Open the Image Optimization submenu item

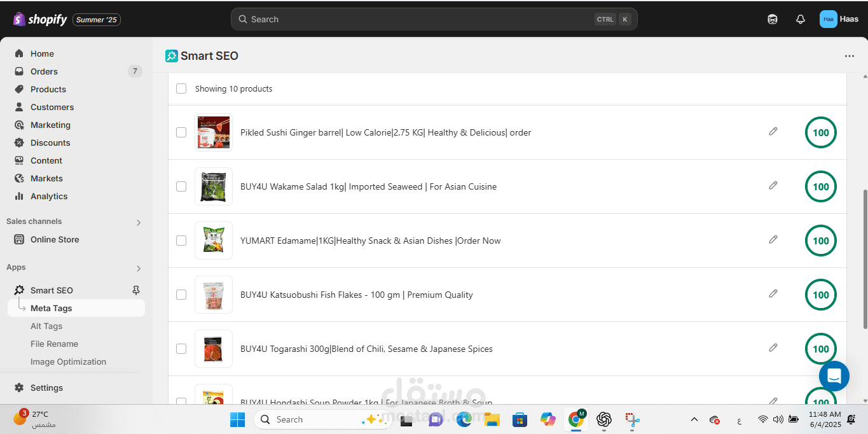pyautogui.click(x=68, y=361)
